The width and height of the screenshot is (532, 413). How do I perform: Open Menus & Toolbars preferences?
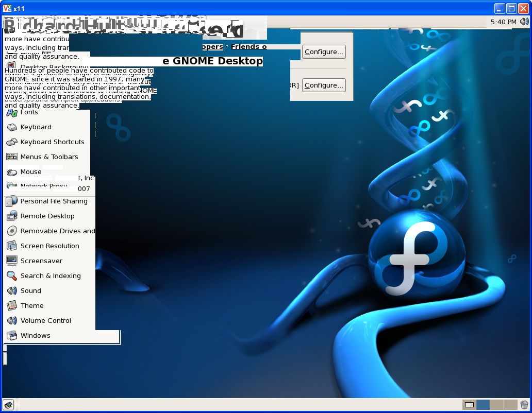click(x=49, y=157)
